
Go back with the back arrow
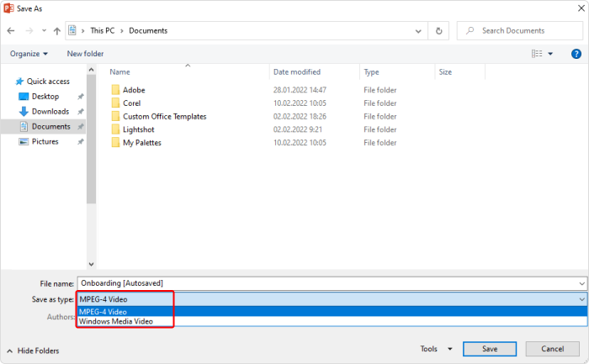click(11, 31)
